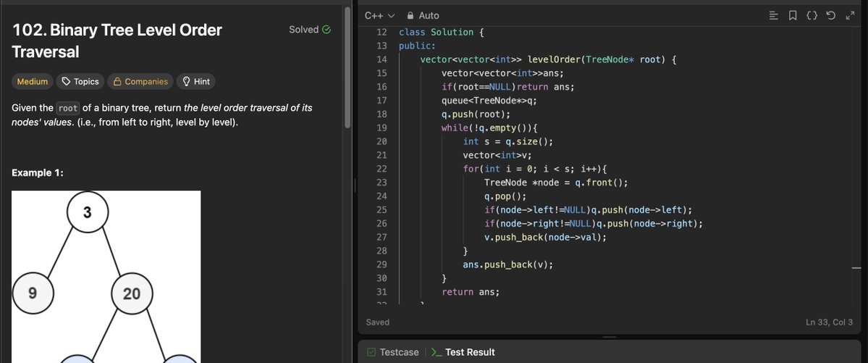Click the Test Result terminal icon

point(437,352)
